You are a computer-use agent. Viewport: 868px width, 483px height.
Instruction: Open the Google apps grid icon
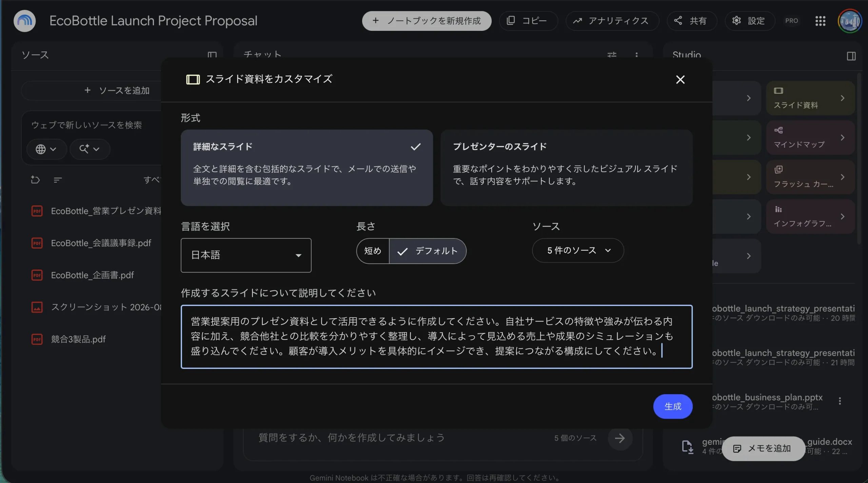(x=820, y=21)
